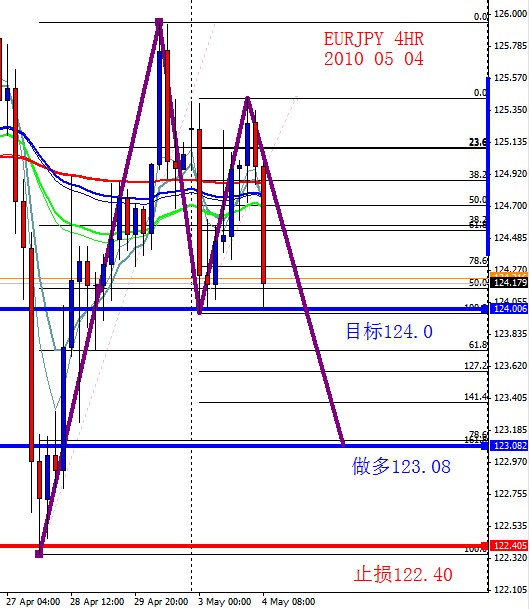
Task: Select the 做多123.08 long-entry annotation
Action: pos(401,466)
